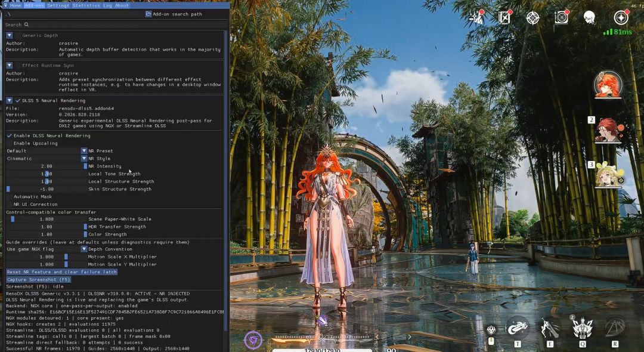Screen dimensions: 644x352
Task: Turn on the Automatic Mask option
Action: click(9, 197)
